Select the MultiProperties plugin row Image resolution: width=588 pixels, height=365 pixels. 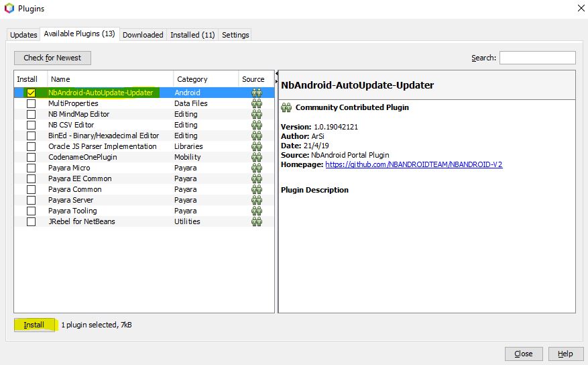(144, 103)
